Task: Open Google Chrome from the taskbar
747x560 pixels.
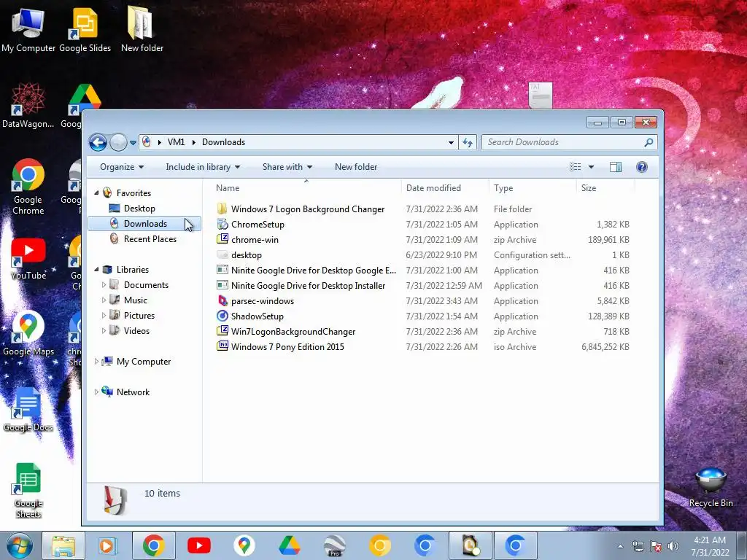Action: [x=153, y=545]
